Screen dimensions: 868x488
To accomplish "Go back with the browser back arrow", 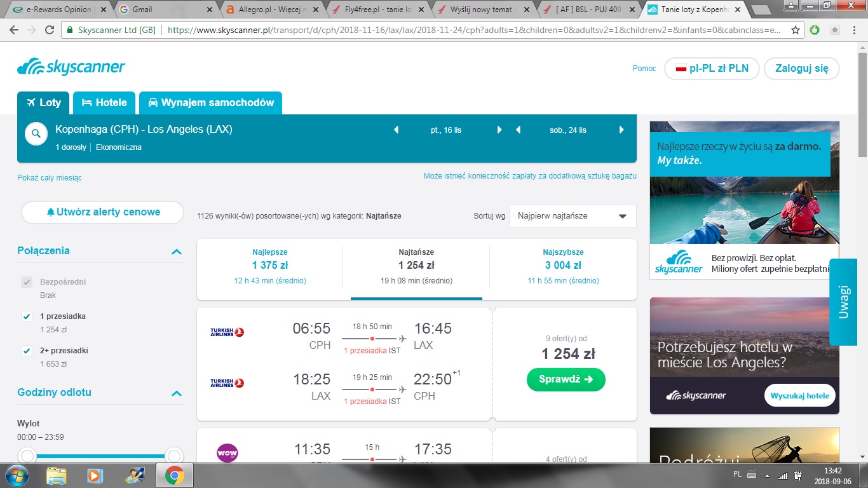I will click(14, 30).
